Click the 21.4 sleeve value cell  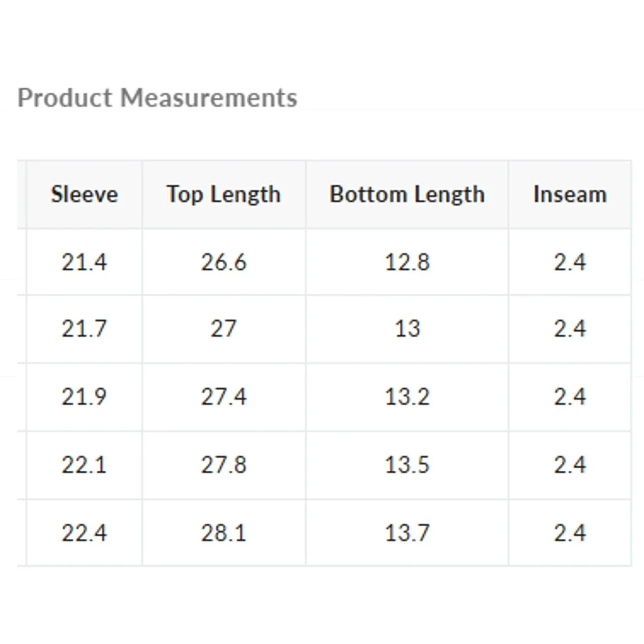point(84,262)
